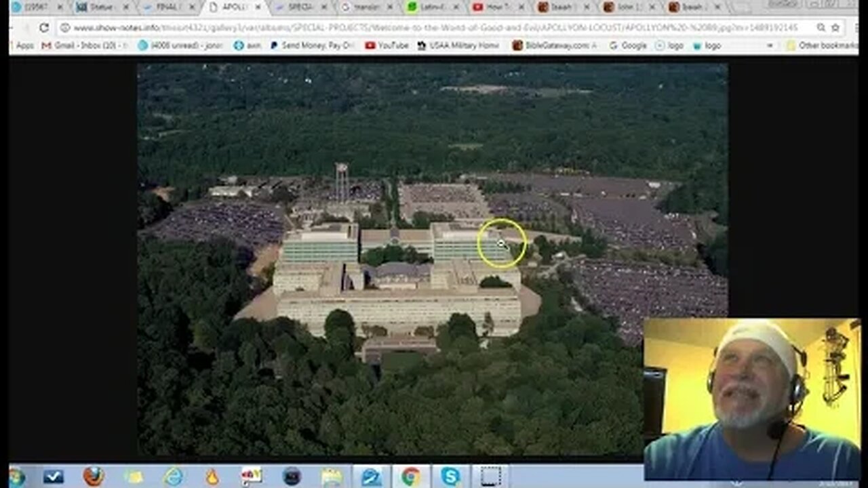Click the zoom magnifier icon in address bar
The width and height of the screenshot is (868, 488).
point(820,28)
